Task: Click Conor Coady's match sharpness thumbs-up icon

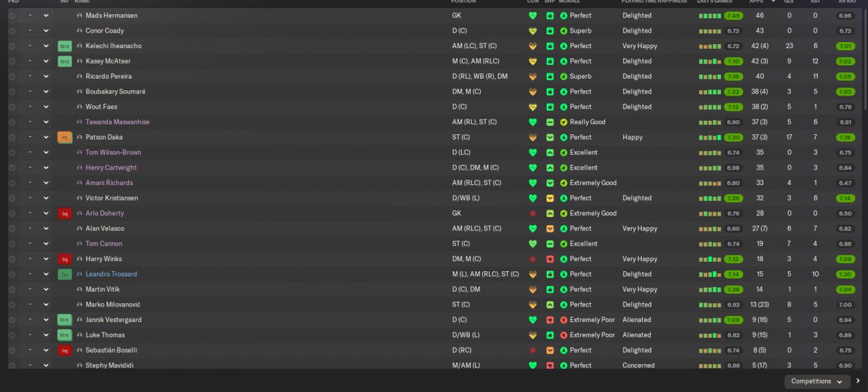Action: 550,31
